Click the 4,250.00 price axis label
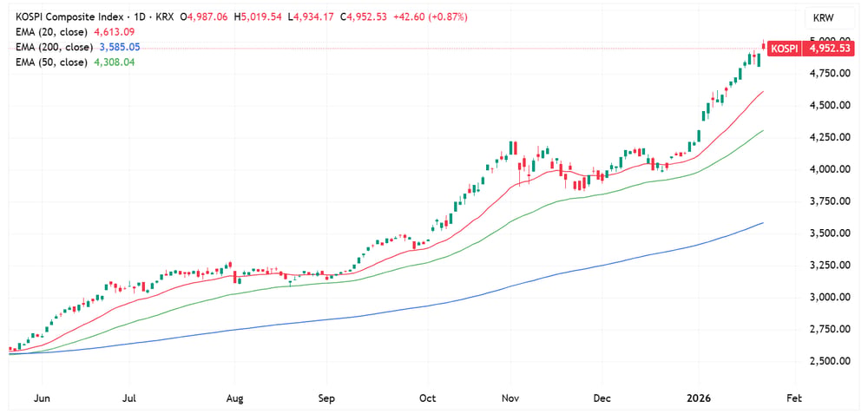This screenshot has height=414, width=868. click(829, 137)
